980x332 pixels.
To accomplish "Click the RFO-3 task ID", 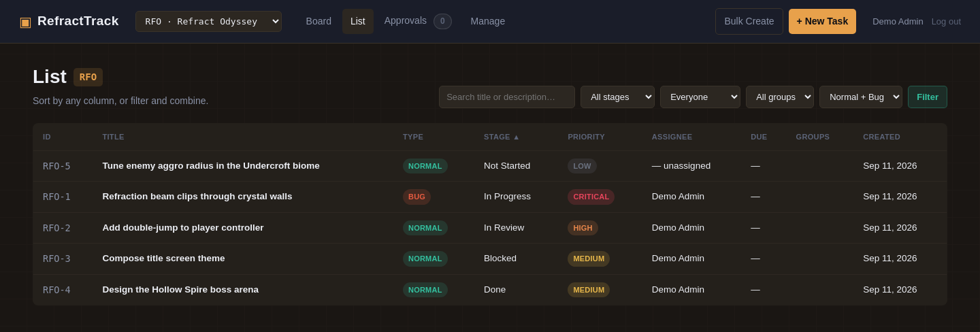I will [x=56, y=259].
